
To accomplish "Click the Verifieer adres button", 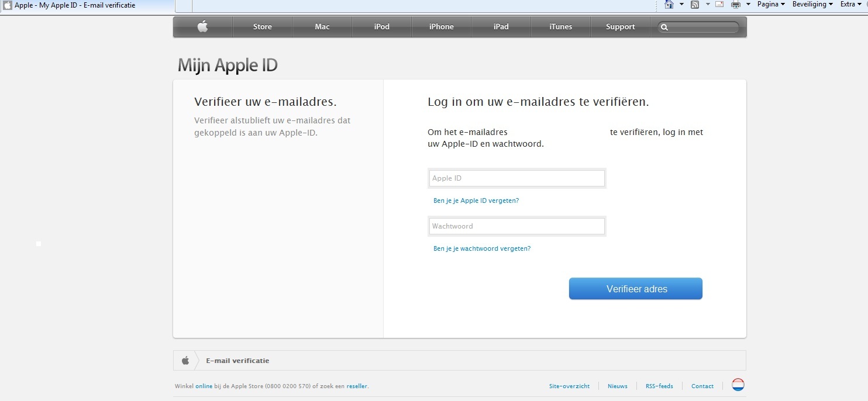I will click(x=636, y=289).
